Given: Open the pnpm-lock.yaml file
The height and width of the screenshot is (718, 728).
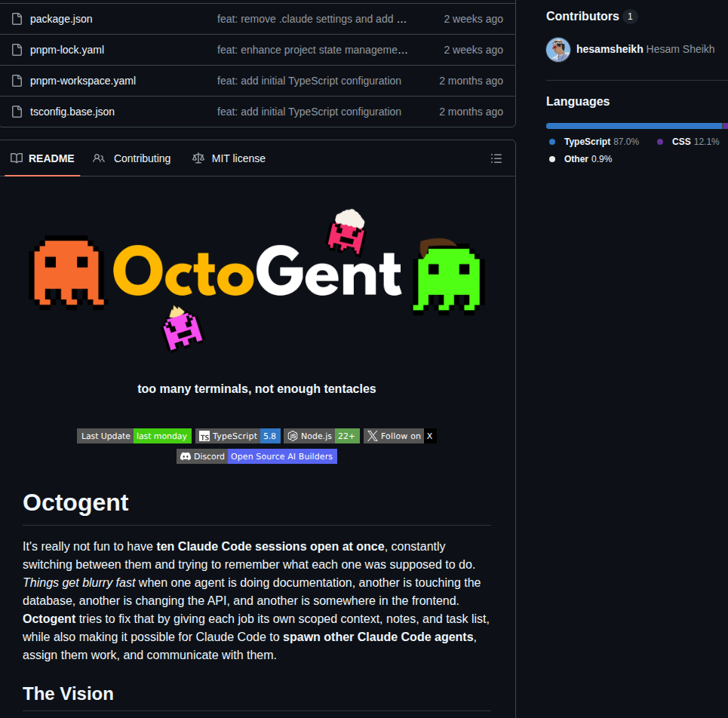Looking at the screenshot, I should pos(67,50).
